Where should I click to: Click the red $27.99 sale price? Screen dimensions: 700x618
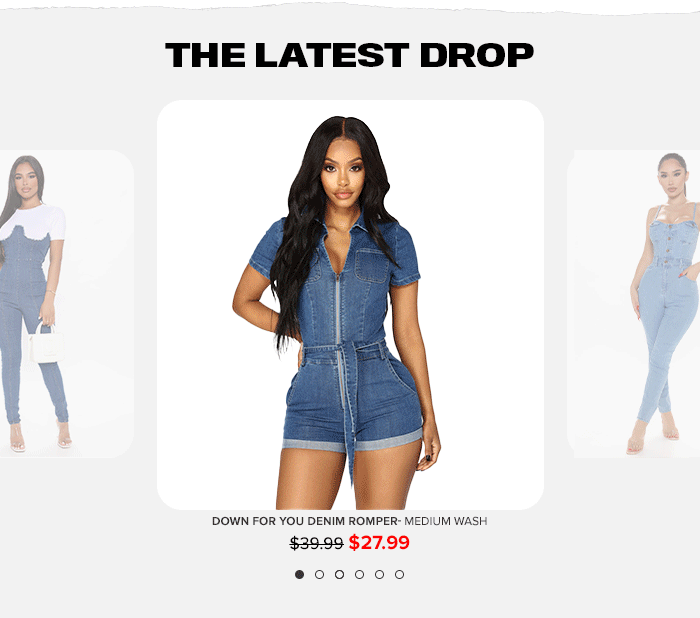pyautogui.click(x=379, y=543)
